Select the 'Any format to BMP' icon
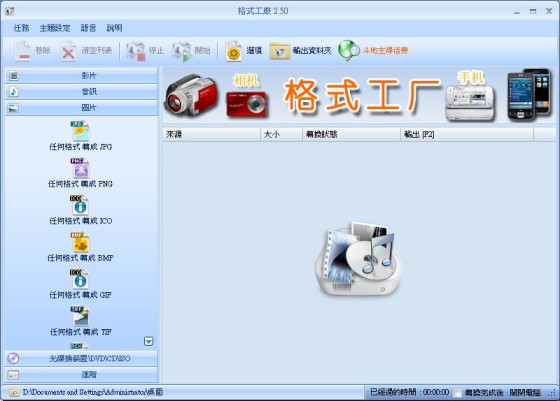The width and height of the screenshot is (560, 401). coord(80,242)
